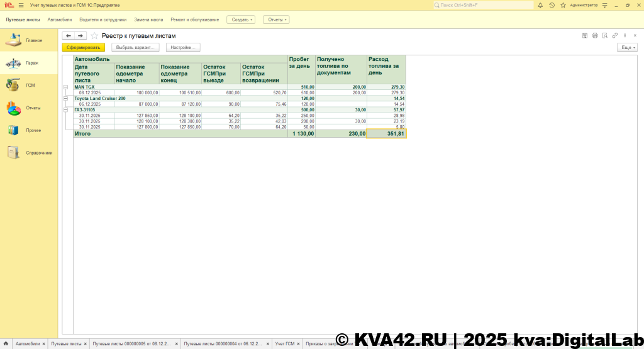Collapse the ГАЗ-31105 group rows
This screenshot has height=349, width=644.
tap(66, 110)
